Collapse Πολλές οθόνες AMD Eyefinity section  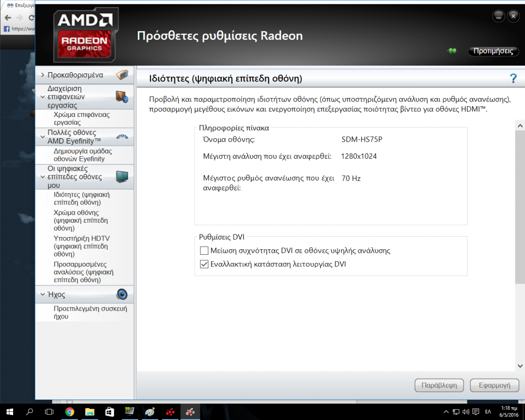tap(42, 136)
